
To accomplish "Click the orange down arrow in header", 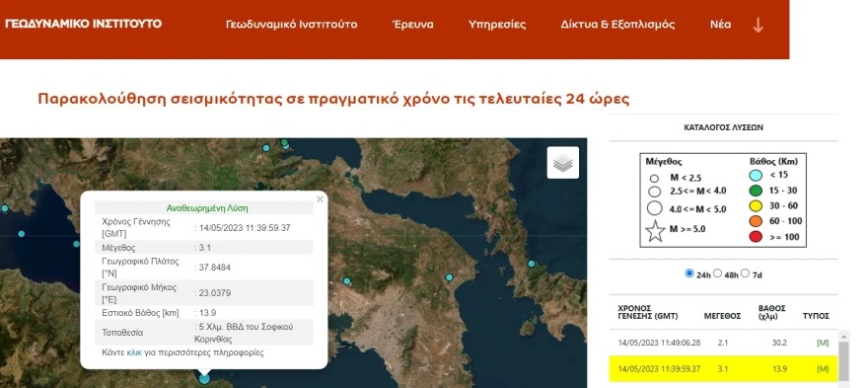I will [758, 25].
